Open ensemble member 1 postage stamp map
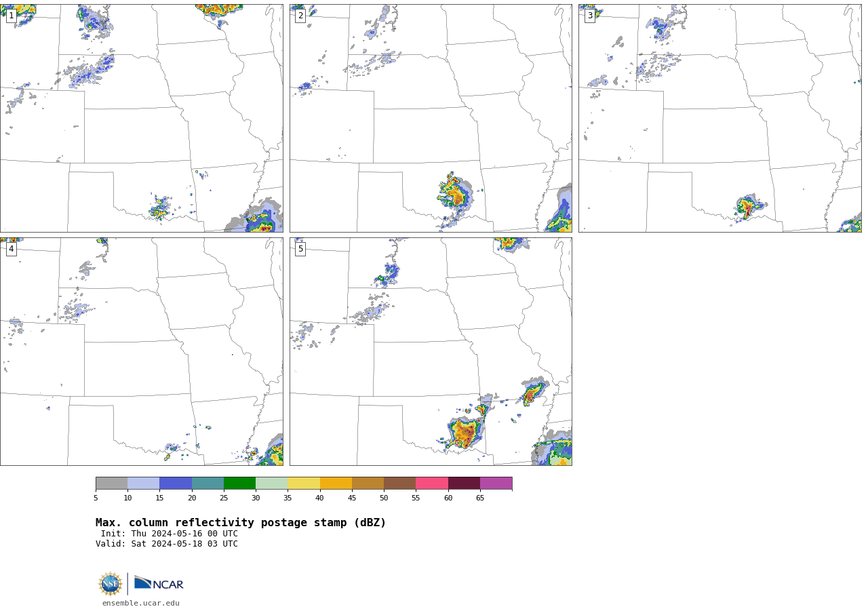The width and height of the screenshot is (868, 611). coord(142,118)
